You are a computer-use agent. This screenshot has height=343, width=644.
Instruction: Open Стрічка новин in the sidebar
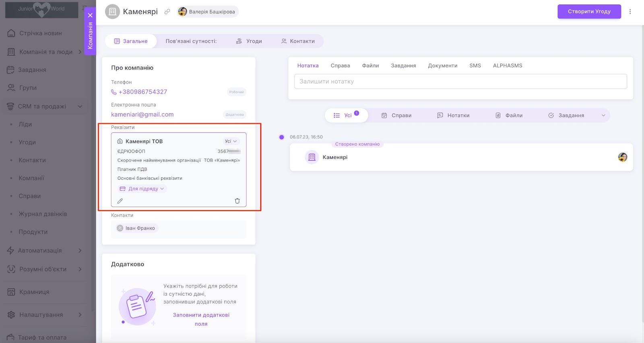(x=40, y=33)
